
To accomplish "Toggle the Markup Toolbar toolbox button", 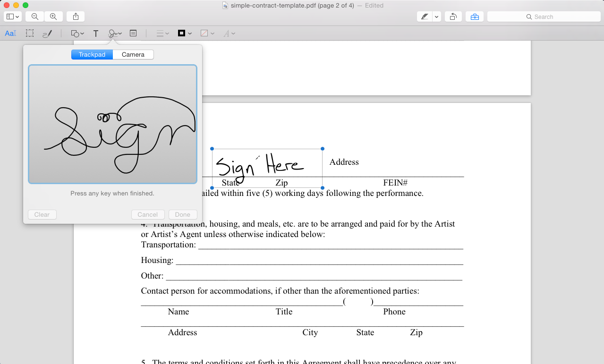I will (x=475, y=17).
